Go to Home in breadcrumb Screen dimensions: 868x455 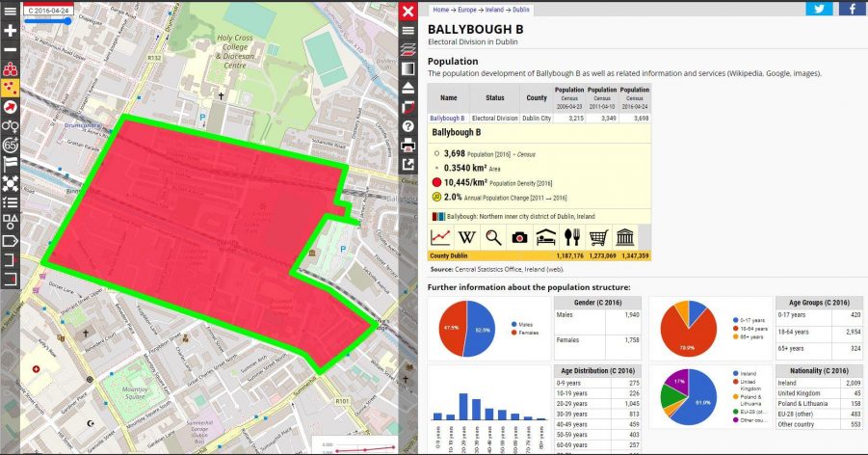[440, 10]
